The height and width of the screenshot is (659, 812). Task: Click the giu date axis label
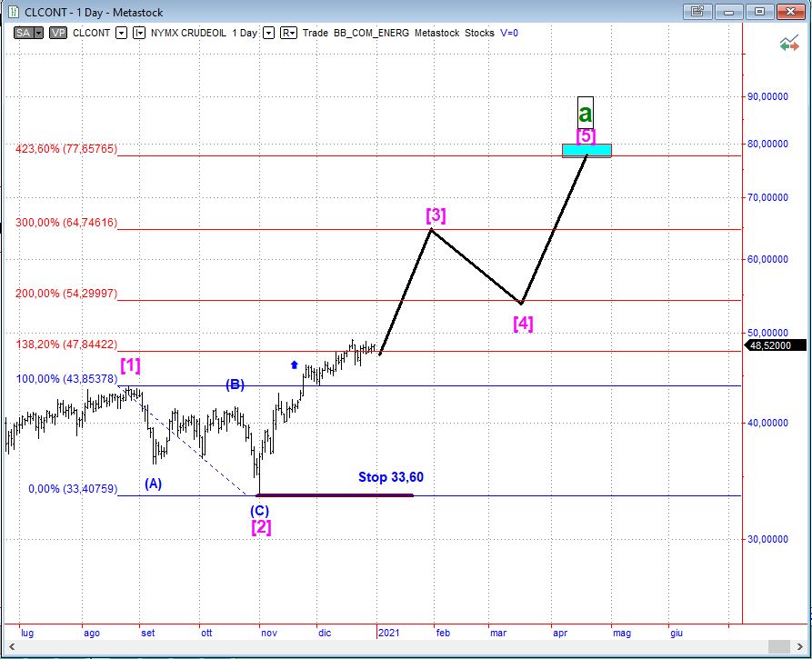(x=677, y=633)
